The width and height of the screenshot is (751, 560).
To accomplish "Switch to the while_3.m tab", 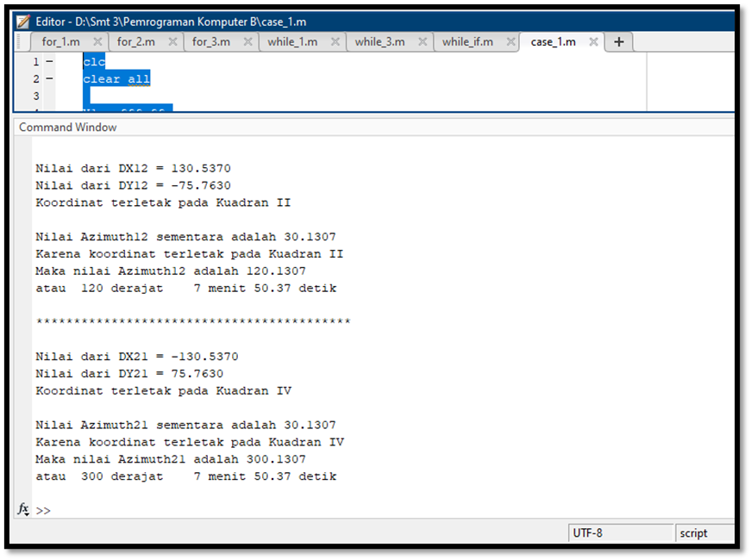I will click(x=379, y=42).
